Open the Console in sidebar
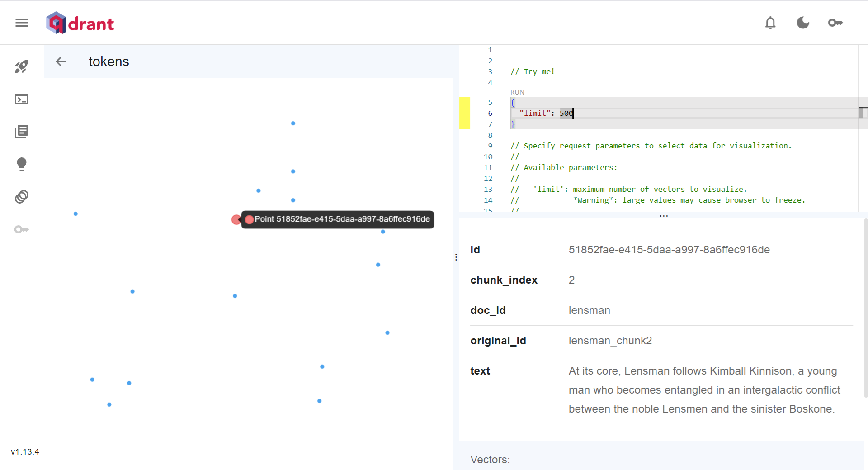 (22, 99)
